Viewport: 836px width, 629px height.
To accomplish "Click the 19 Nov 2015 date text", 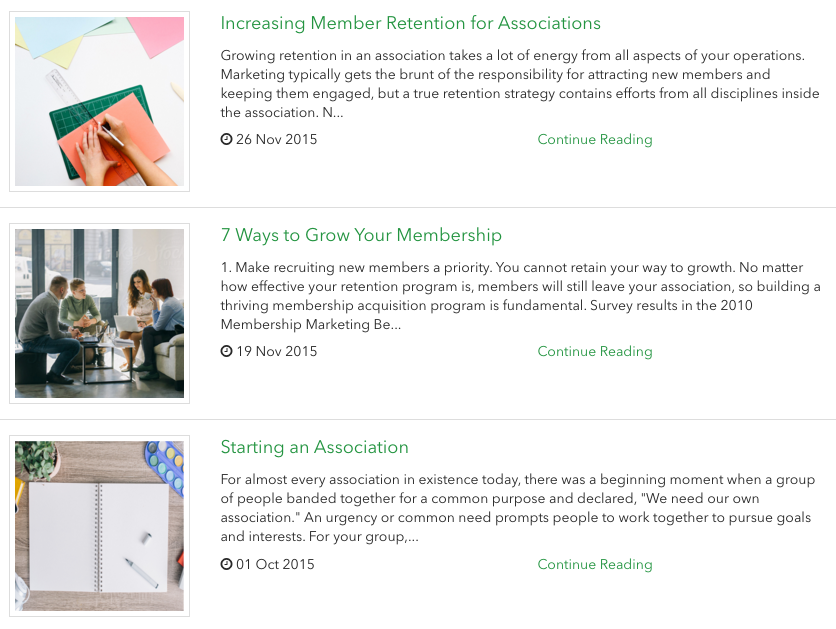I will click(276, 352).
